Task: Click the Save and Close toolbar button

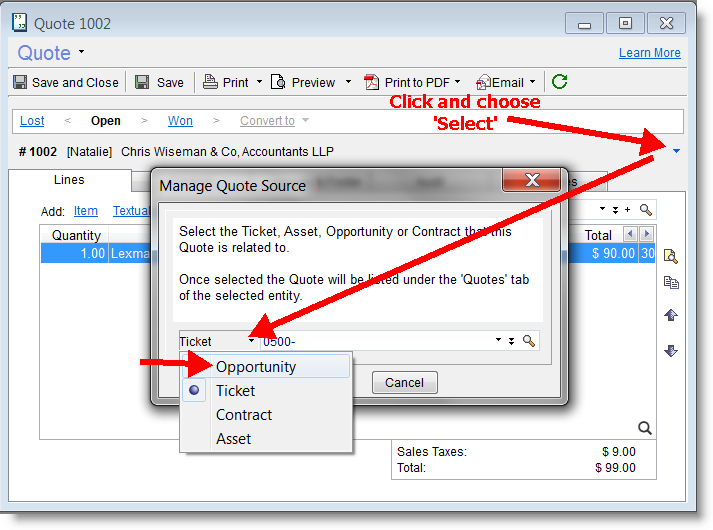Action: (65, 82)
